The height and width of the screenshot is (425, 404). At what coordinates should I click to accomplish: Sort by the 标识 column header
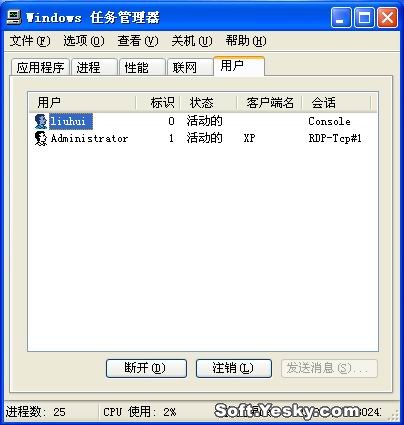[158, 102]
